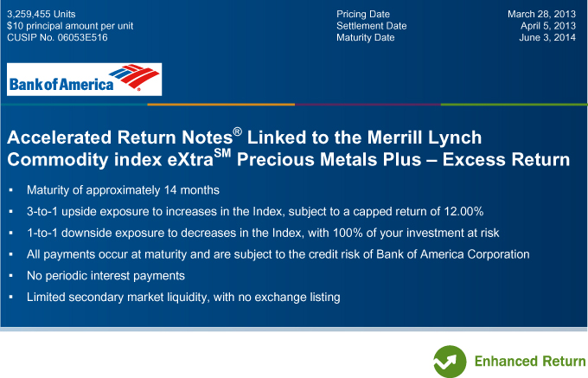Click the Enhanced Return label text
This screenshot has width=588, height=378.
530,361
